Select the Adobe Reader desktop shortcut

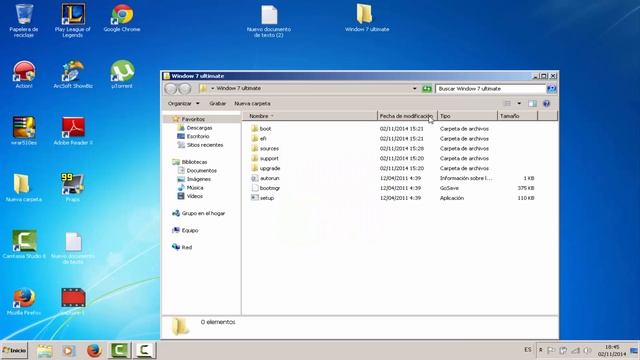[73, 131]
